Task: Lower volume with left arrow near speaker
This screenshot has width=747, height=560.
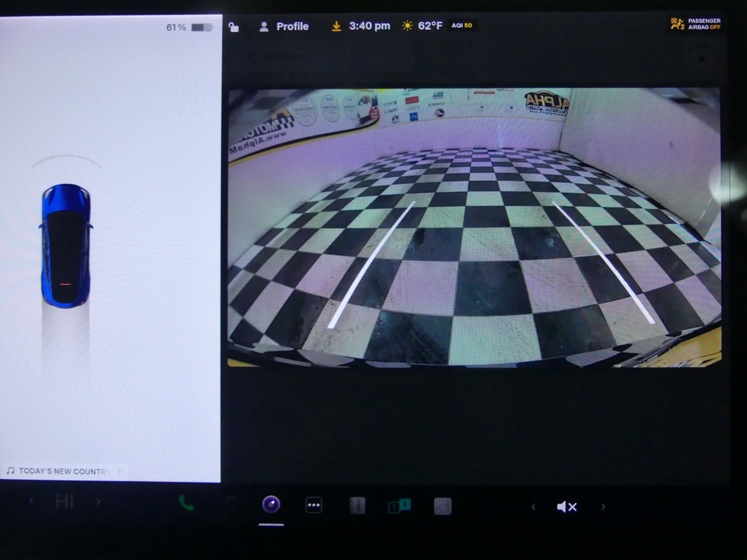Action: click(x=533, y=507)
